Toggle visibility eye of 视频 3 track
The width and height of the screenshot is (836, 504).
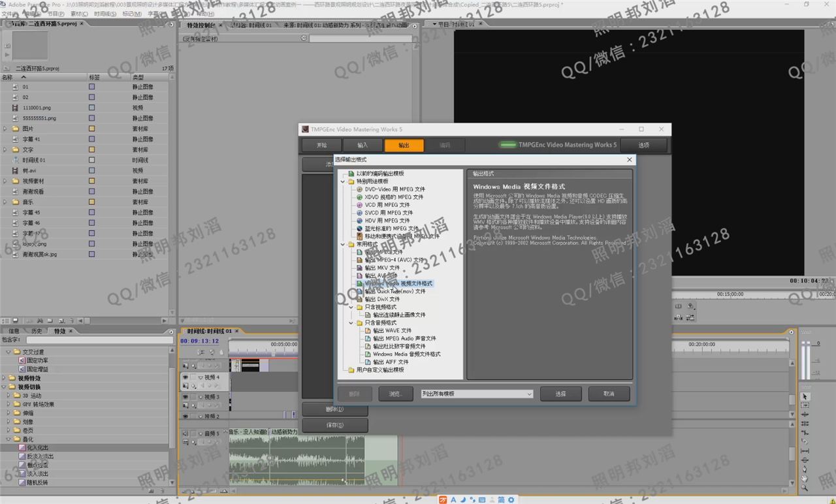click(185, 397)
